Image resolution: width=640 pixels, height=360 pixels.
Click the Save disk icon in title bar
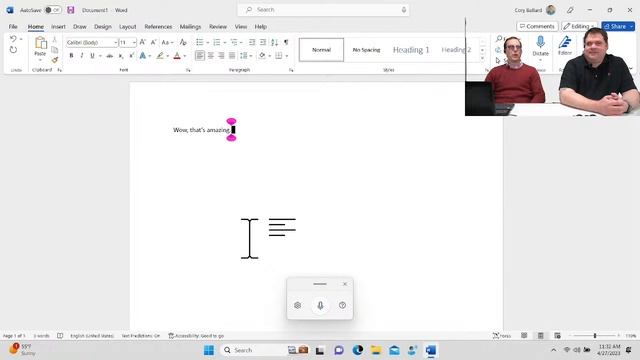click(x=71, y=10)
